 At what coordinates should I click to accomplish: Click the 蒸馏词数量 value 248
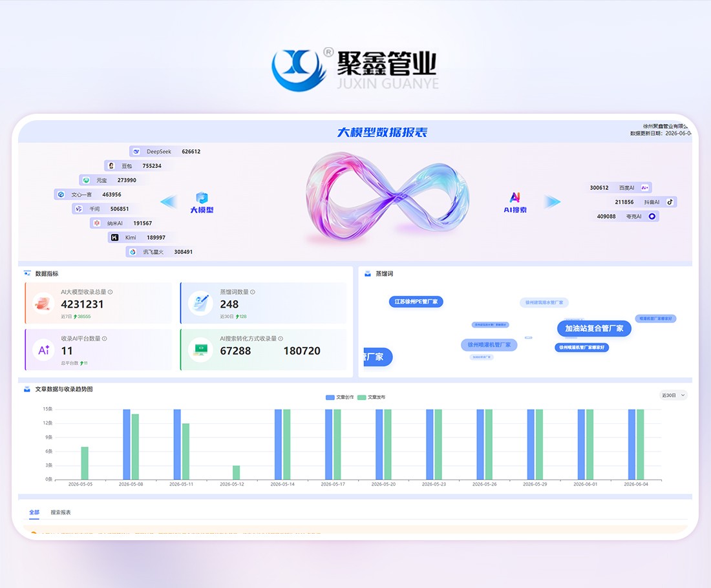point(229,304)
